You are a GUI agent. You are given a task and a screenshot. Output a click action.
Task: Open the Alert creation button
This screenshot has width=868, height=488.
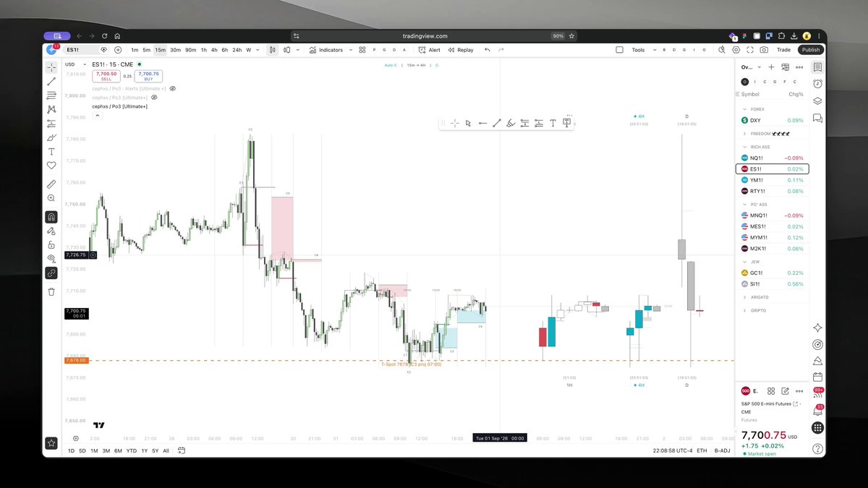point(430,50)
